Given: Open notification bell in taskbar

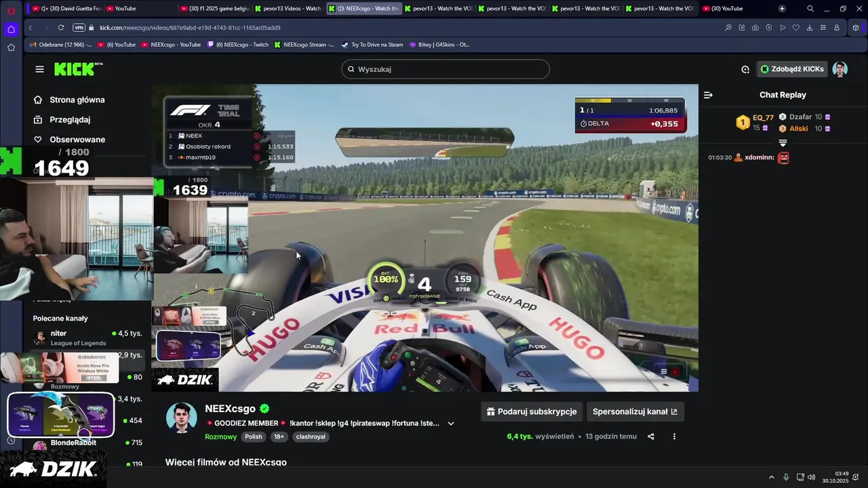Looking at the screenshot, I should point(856,477).
